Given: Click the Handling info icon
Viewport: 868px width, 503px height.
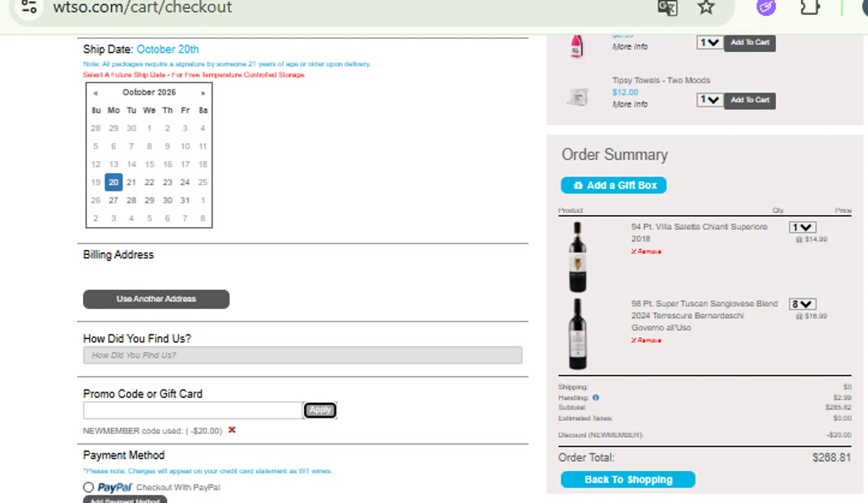Looking at the screenshot, I should (595, 398).
